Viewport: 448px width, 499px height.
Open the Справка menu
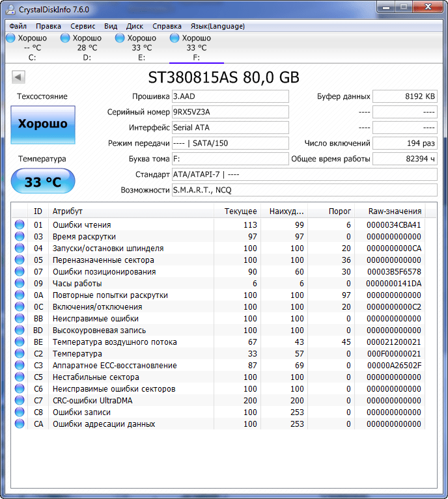[167, 26]
